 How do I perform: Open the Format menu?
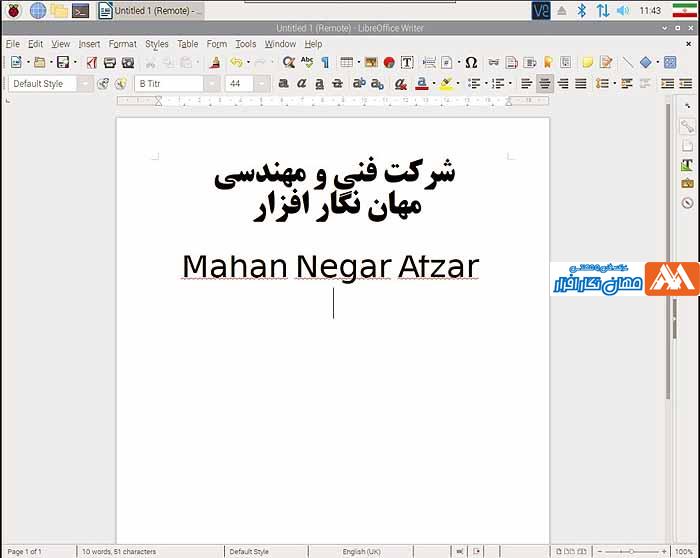click(x=122, y=44)
